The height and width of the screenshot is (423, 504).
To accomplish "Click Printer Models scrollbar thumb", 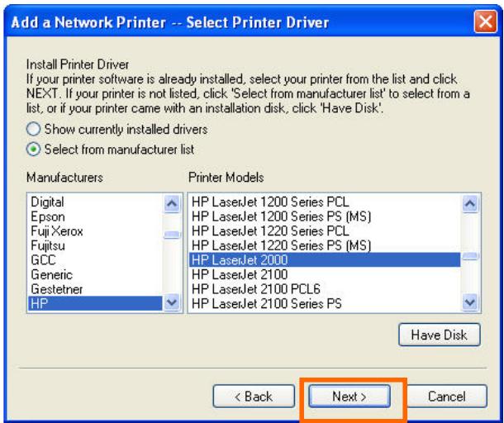I will tap(470, 256).
